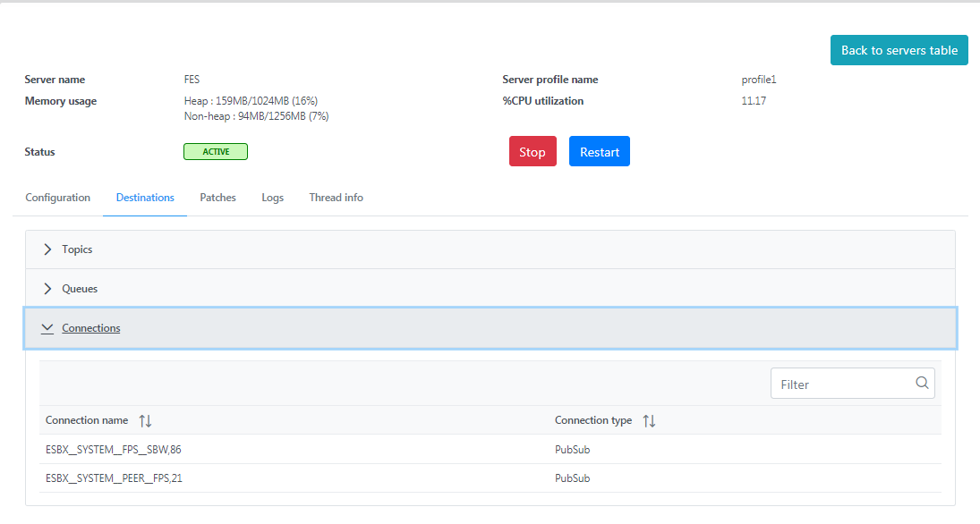Sort by Connection name arrows icon
980x524 pixels.
145,421
